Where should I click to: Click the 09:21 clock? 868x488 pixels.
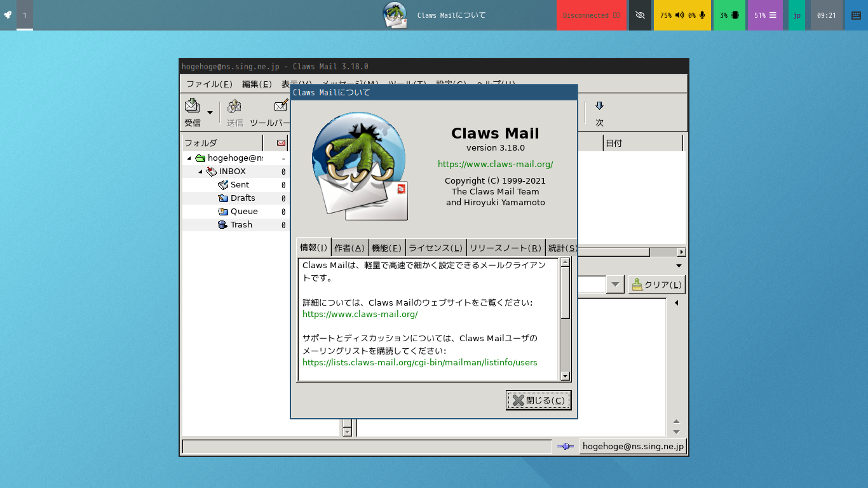tap(826, 15)
